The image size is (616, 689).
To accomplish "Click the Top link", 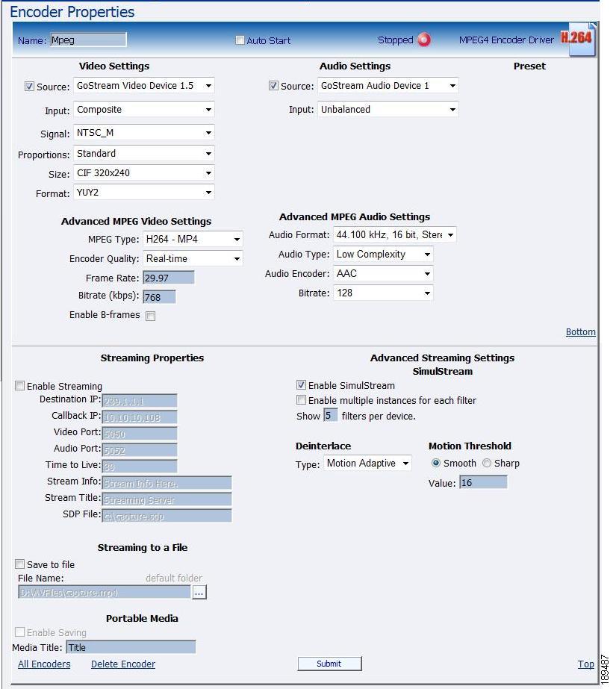I will [586, 664].
